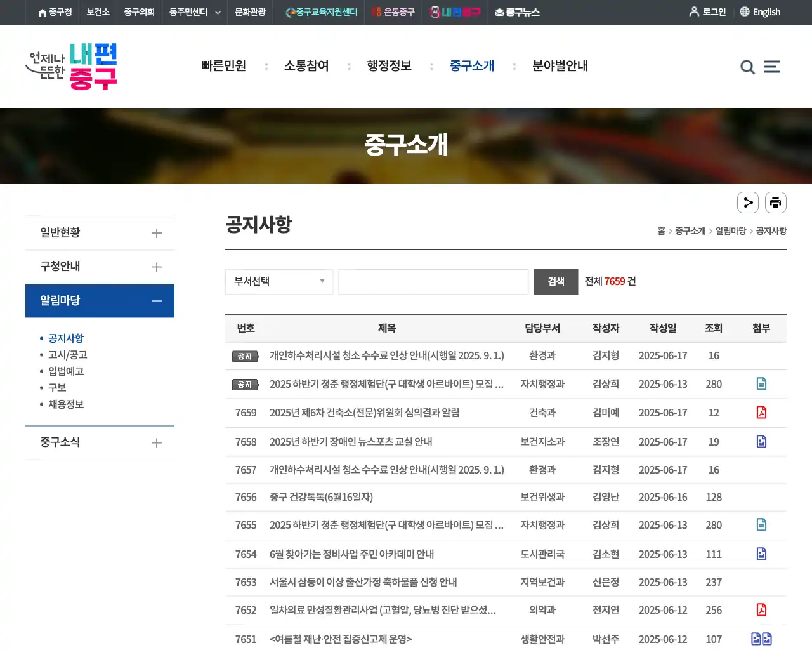Open notice 2025년 하반기 장애인 뉴스포츠 교실 안내
This screenshot has height=650, width=812.
[x=351, y=441]
